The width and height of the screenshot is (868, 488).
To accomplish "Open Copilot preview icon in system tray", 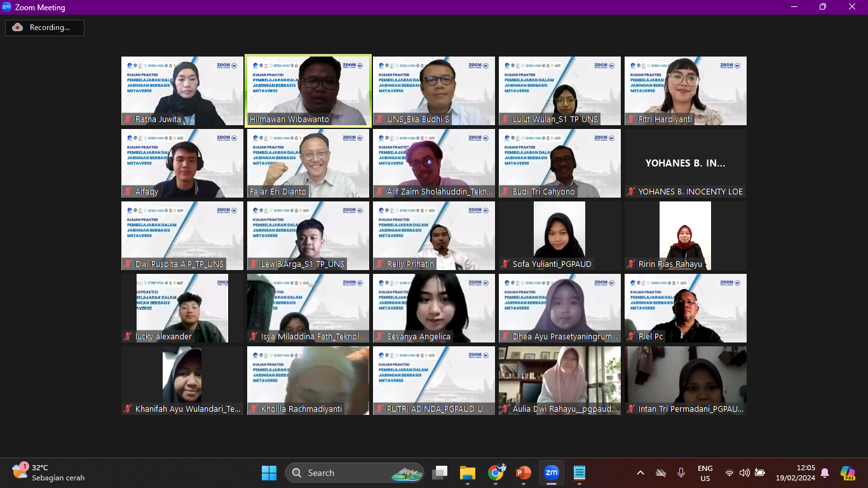I will 847,473.
